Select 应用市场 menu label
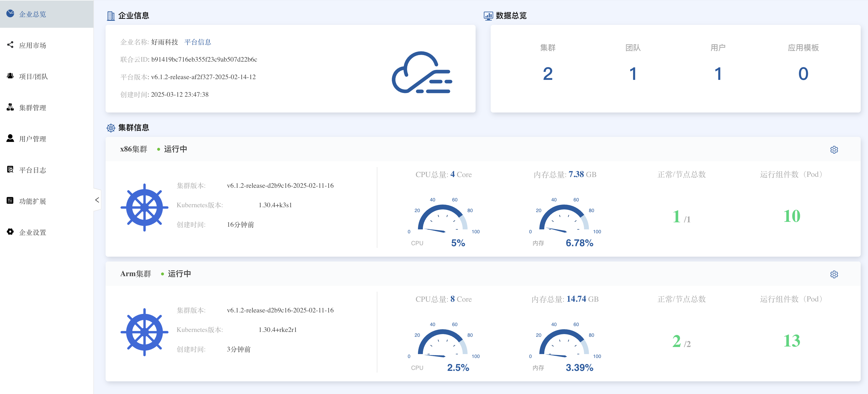 33,45
